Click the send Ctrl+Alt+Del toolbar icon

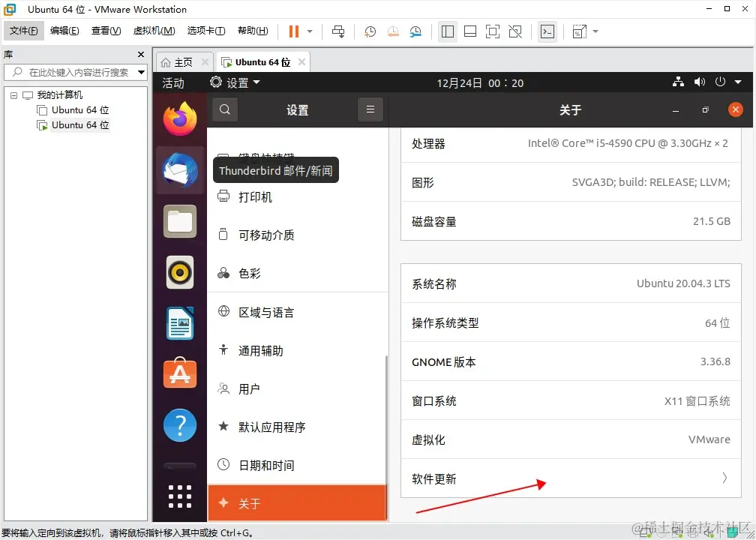tap(338, 31)
